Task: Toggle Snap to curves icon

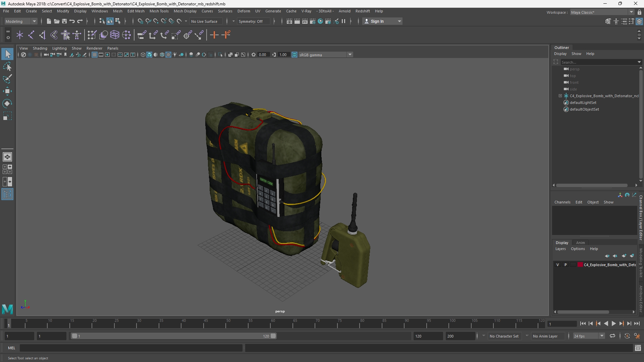Action: coord(148,21)
